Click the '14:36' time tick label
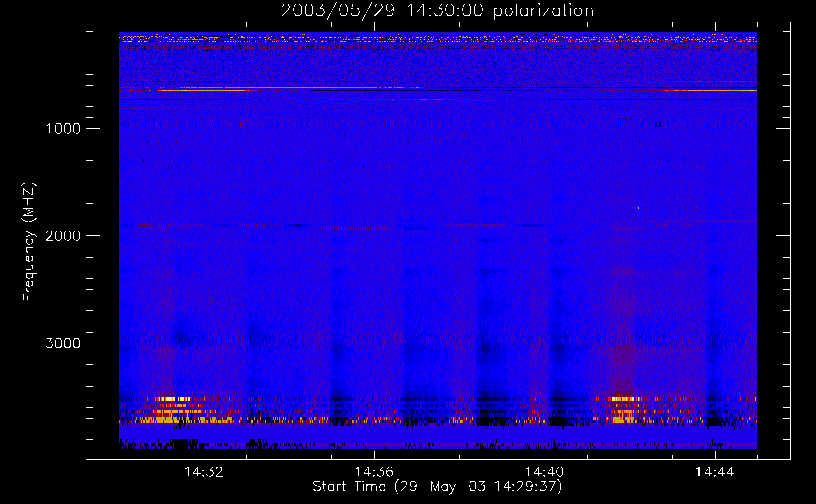Screen dimensions: 816x504 pos(374,472)
